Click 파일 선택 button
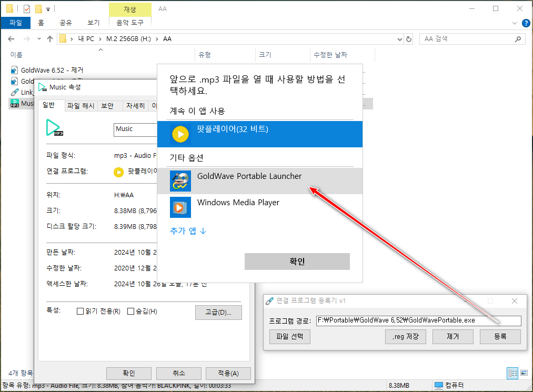The image size is (533, 392). tap(289, 337)
